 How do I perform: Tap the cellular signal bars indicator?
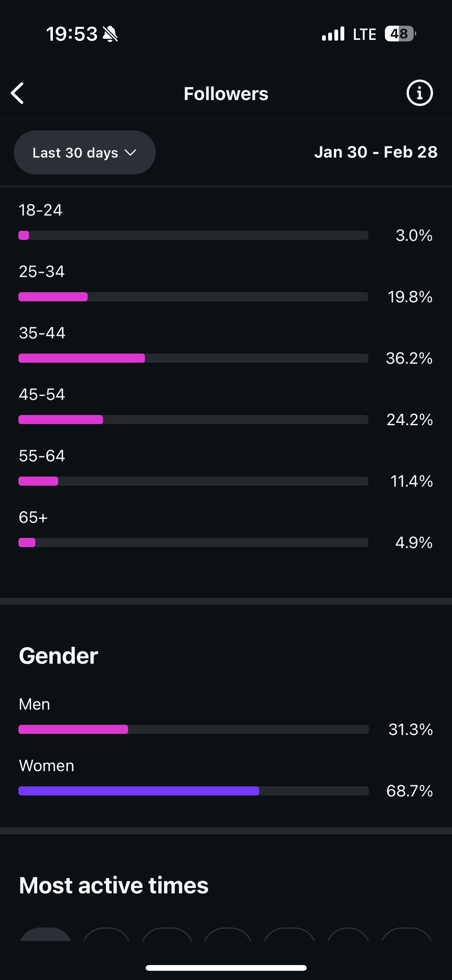point(333,34)
